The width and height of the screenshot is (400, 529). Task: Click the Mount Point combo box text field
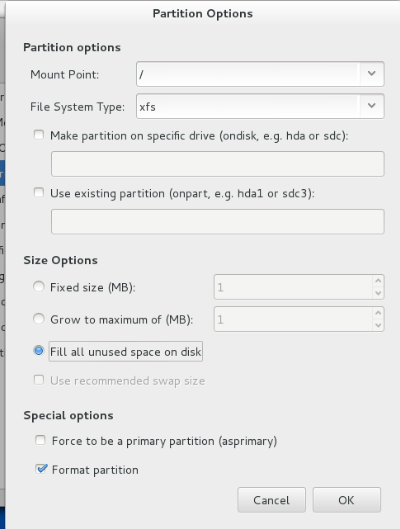[248, 74]
